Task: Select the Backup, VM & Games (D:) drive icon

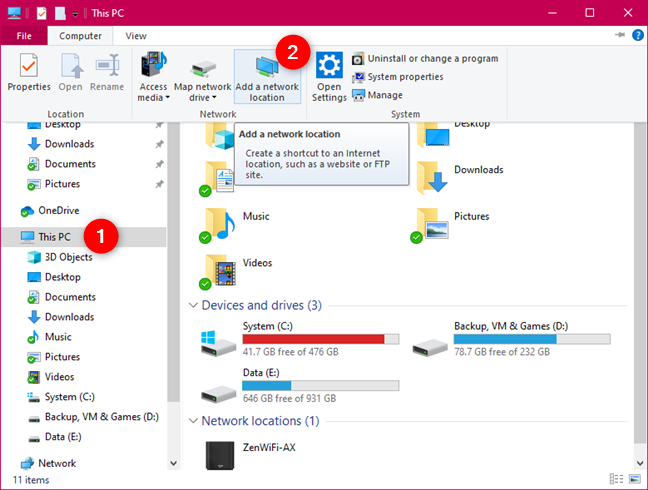Action: pyautogui.click(x=430, y=346)
